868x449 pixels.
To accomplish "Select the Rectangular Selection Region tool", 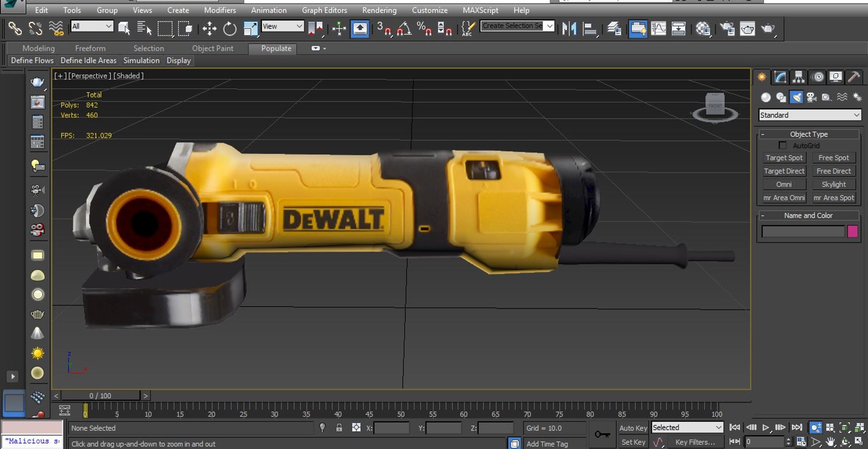I will tap(165, 29).
